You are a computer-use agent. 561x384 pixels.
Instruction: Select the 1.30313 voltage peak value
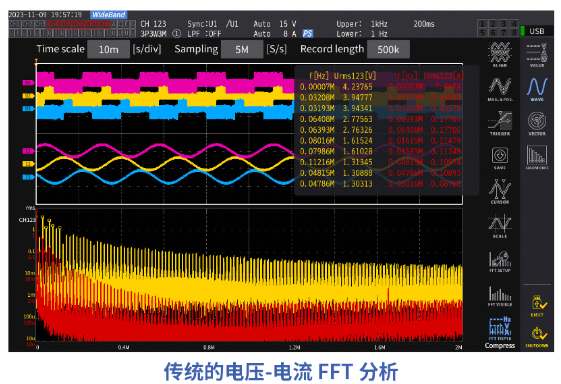click(357, 184)
